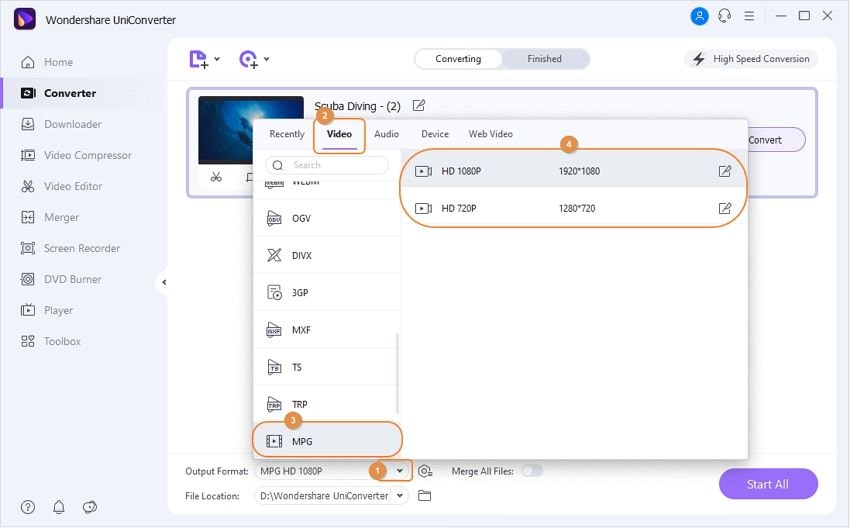Switch to the Video tab
Image resolution: width=850 pixels, height=528 pixels.
(339, 134)
